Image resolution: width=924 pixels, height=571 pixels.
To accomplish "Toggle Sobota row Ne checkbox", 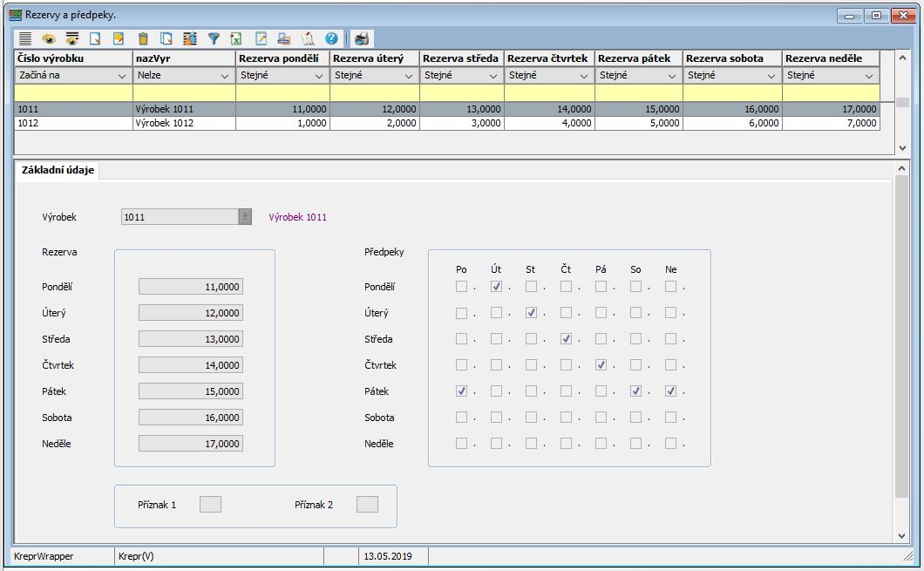I will tap(670, 418).
